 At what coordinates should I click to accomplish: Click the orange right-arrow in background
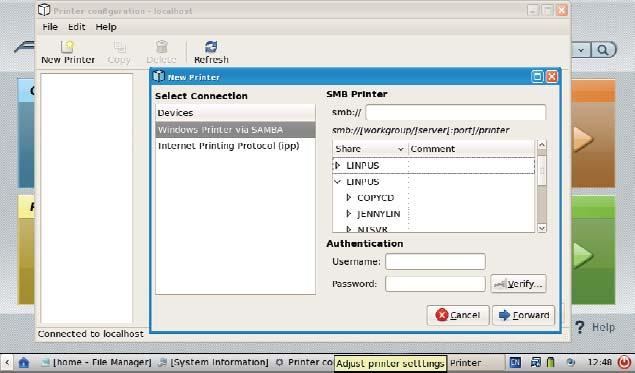(582, 139)
